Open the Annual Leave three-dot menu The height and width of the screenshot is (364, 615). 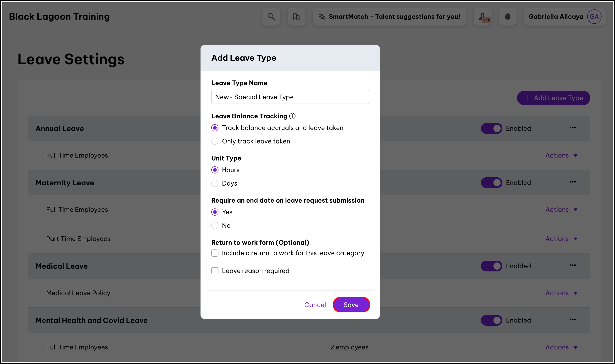[573, 128]
